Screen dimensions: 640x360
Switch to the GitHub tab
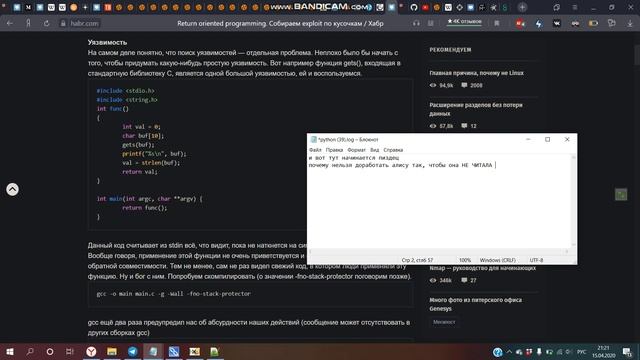point(414,7)
